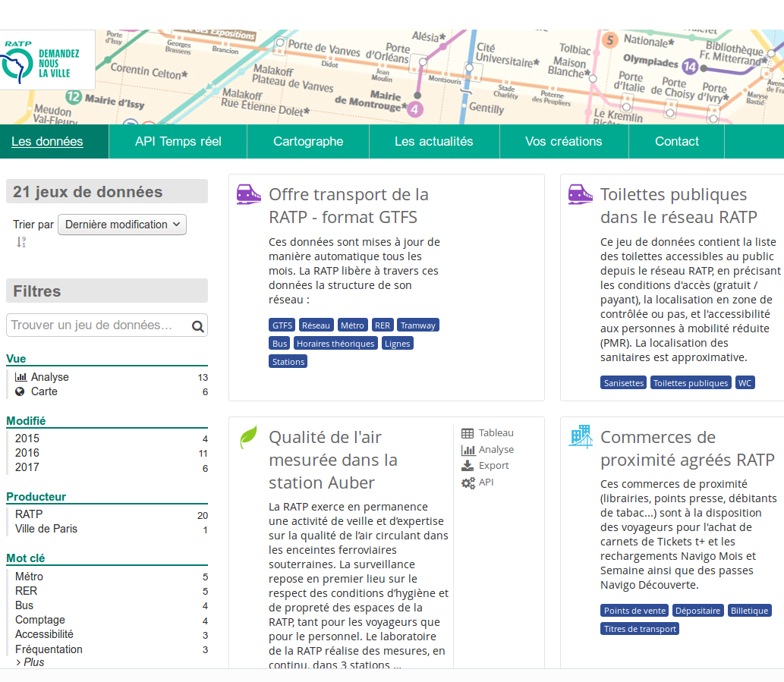
Task: Click the building icon beside Commerces de proximité
Action: [581, 437]
